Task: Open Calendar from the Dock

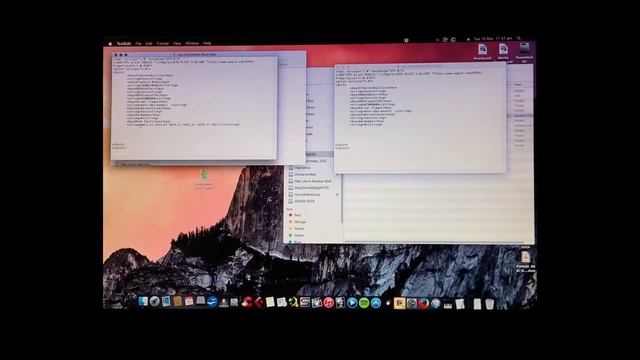Action: click(189, 301)
